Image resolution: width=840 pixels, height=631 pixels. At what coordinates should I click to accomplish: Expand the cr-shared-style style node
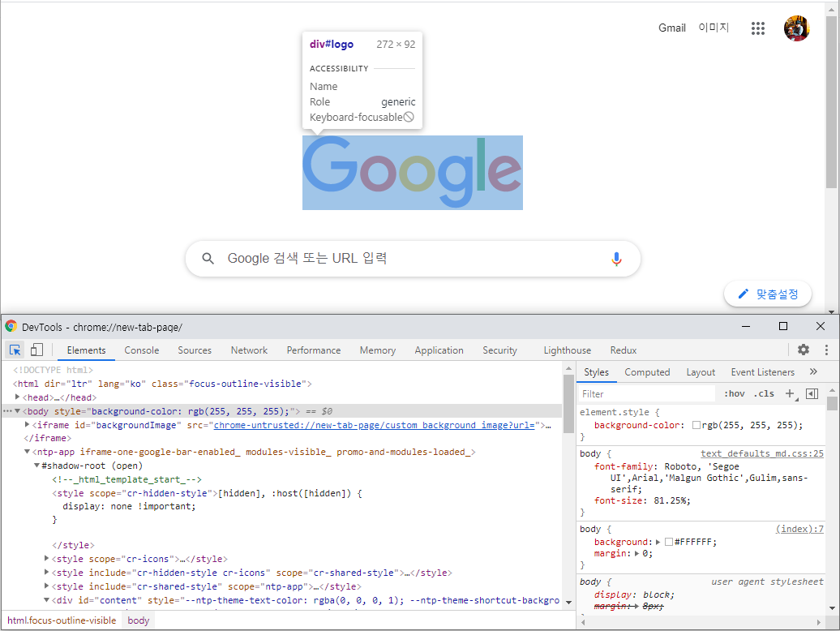tap(46, 572)
